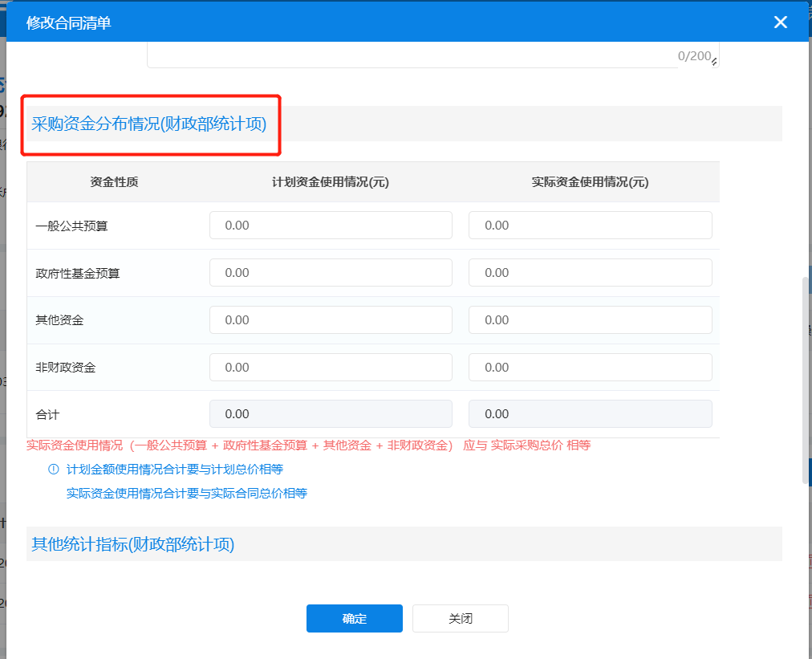Click the 关闭 button
This screenshot has width=812, height=659.
[x=461, y=618]
